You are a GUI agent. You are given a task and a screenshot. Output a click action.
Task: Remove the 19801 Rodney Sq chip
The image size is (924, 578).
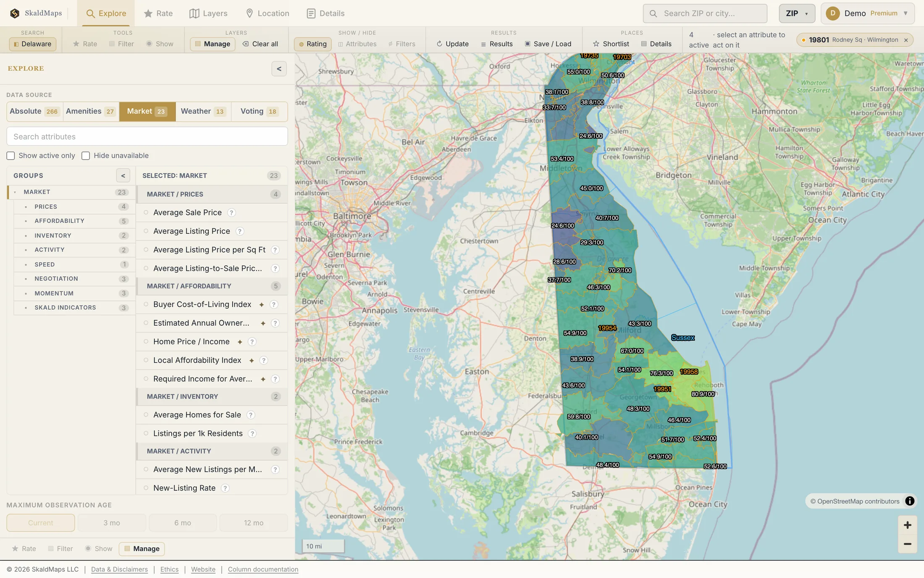[x=906, y=40]
